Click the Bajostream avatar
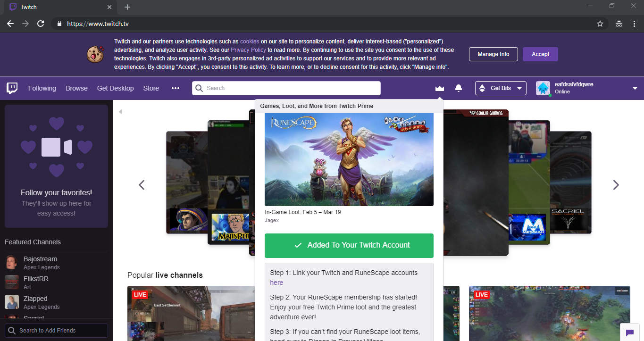 coord(12,262)
